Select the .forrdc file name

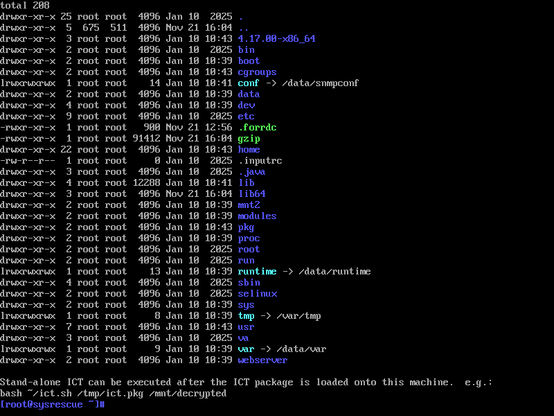click(257, 127)
